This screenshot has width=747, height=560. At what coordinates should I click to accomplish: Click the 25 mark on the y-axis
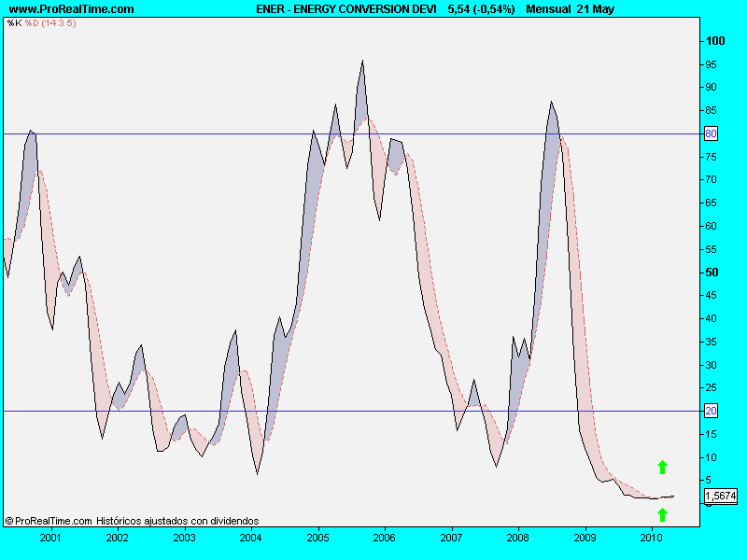coord(711,387)
